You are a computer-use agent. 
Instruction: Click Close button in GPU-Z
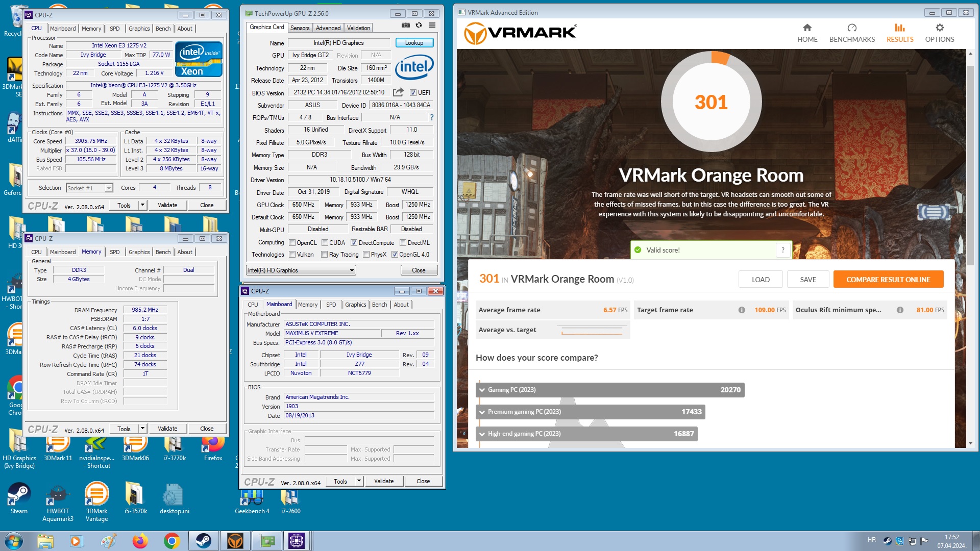(x=419, y=270)
